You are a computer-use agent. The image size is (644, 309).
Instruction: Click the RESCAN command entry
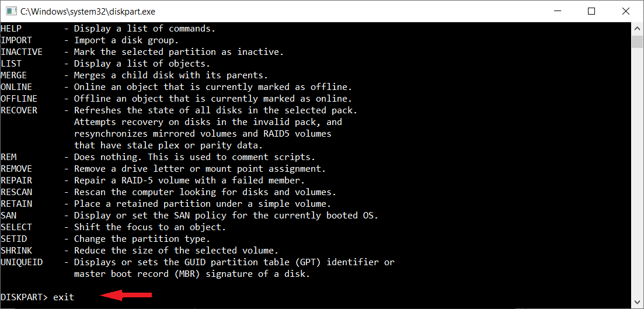tap(16, 192)
